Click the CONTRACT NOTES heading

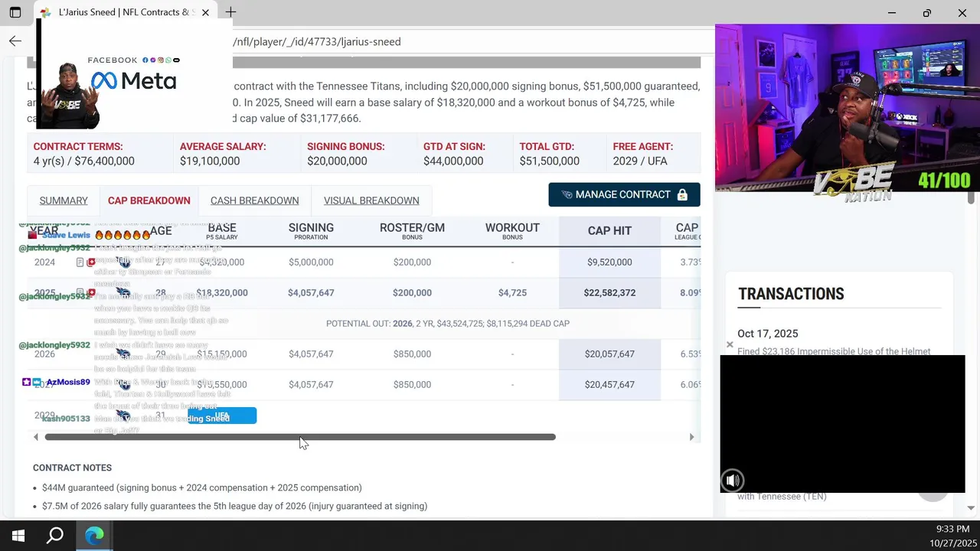72,468
